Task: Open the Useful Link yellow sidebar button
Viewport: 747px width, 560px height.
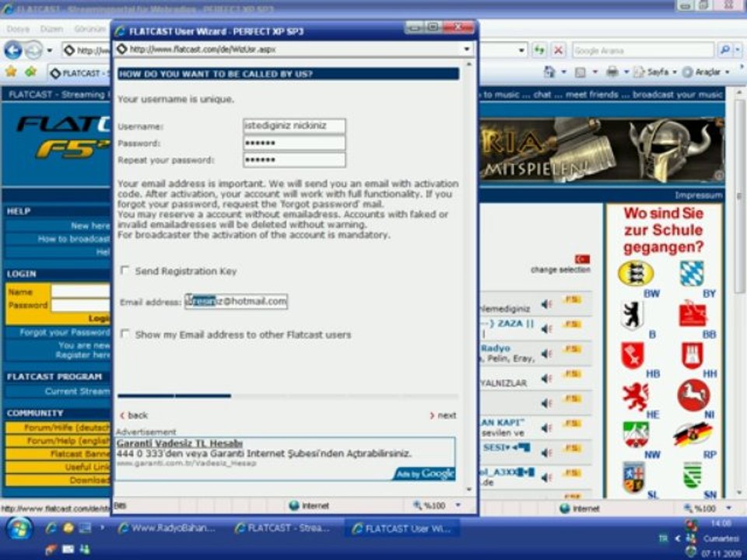Action: click(58, 467)
